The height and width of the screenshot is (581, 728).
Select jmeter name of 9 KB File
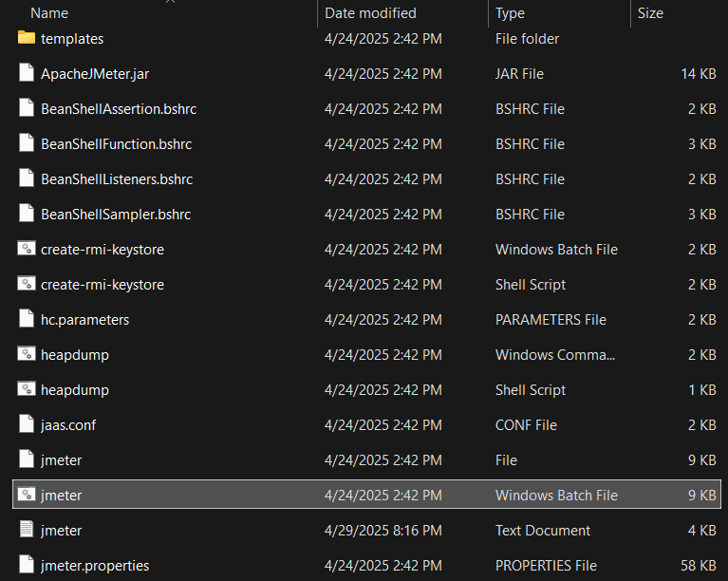coord(61,460)
